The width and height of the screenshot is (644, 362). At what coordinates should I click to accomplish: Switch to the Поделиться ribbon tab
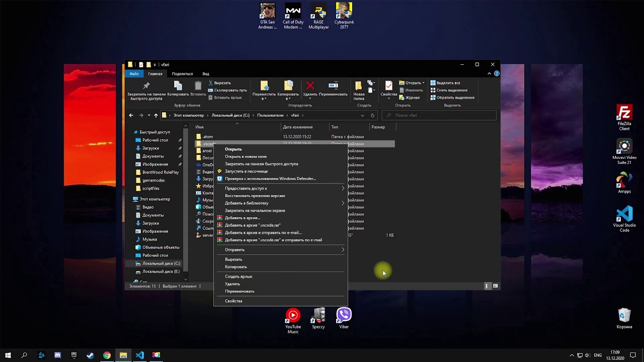point(182,73)
